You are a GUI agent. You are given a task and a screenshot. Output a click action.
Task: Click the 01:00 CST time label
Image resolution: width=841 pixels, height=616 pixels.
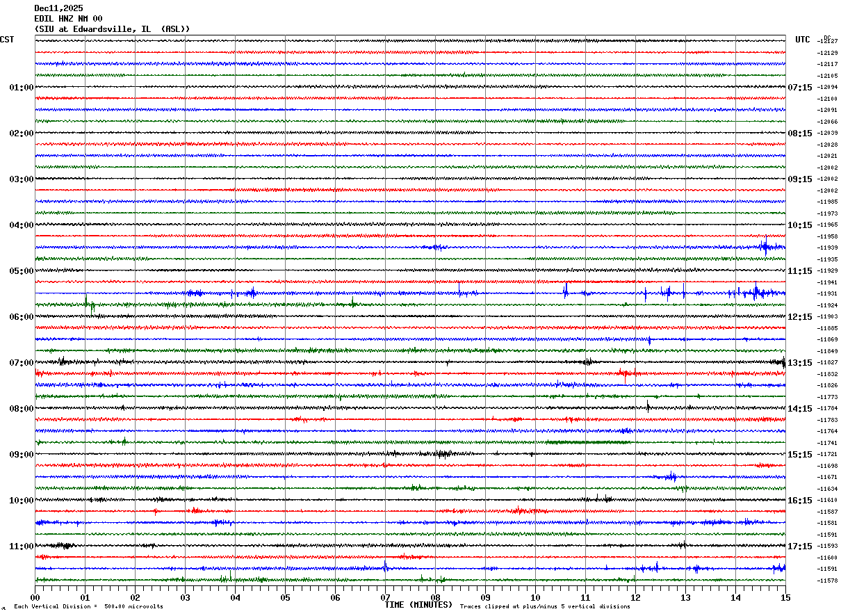[22, 88]
